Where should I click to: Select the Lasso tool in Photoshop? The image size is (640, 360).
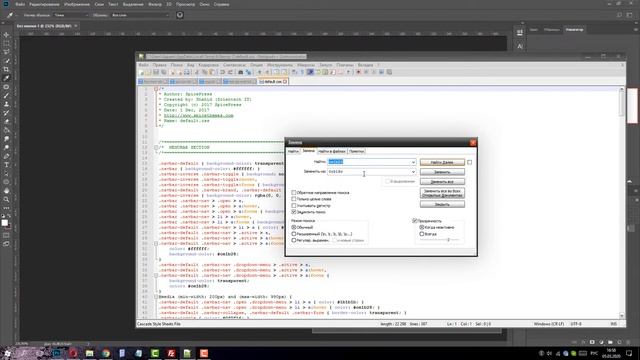pyautogui.click(x=6, y=52)
